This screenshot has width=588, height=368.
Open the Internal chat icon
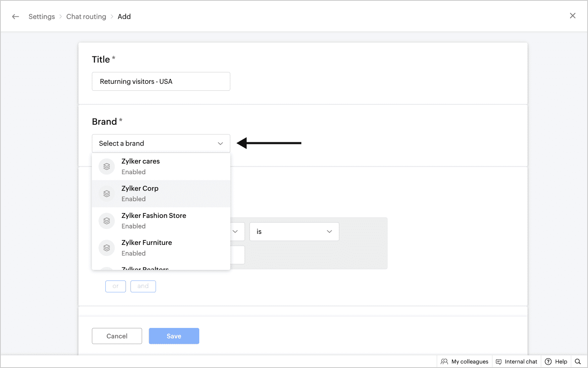click(x=499, y=361)
